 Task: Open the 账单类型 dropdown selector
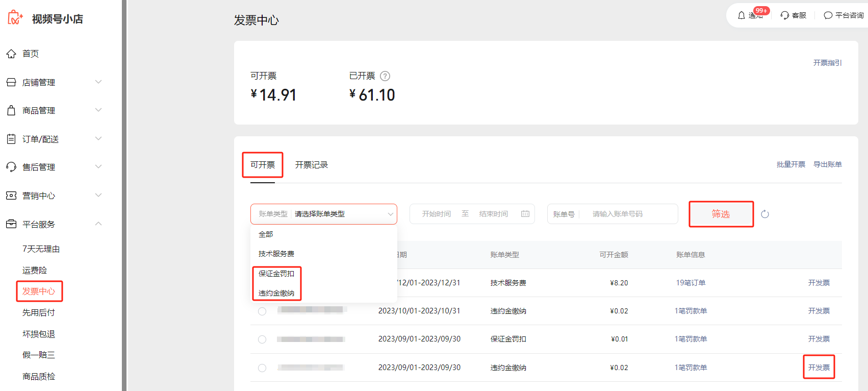point(323,214)
